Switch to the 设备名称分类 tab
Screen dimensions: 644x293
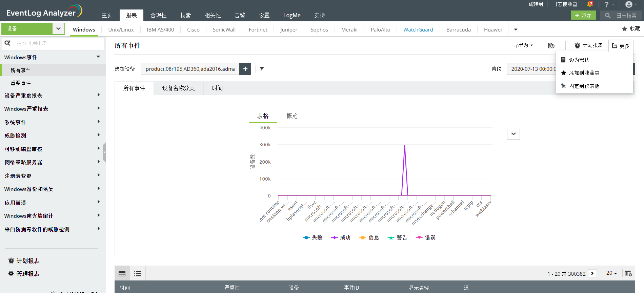178,88
